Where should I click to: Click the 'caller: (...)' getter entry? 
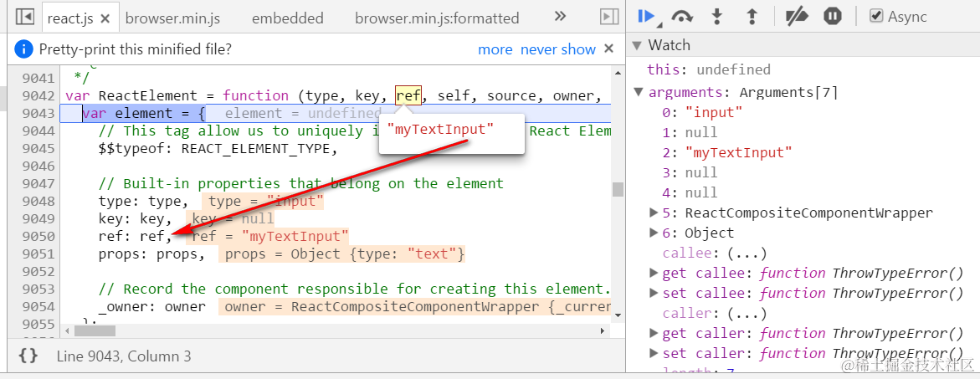(715, 313)
